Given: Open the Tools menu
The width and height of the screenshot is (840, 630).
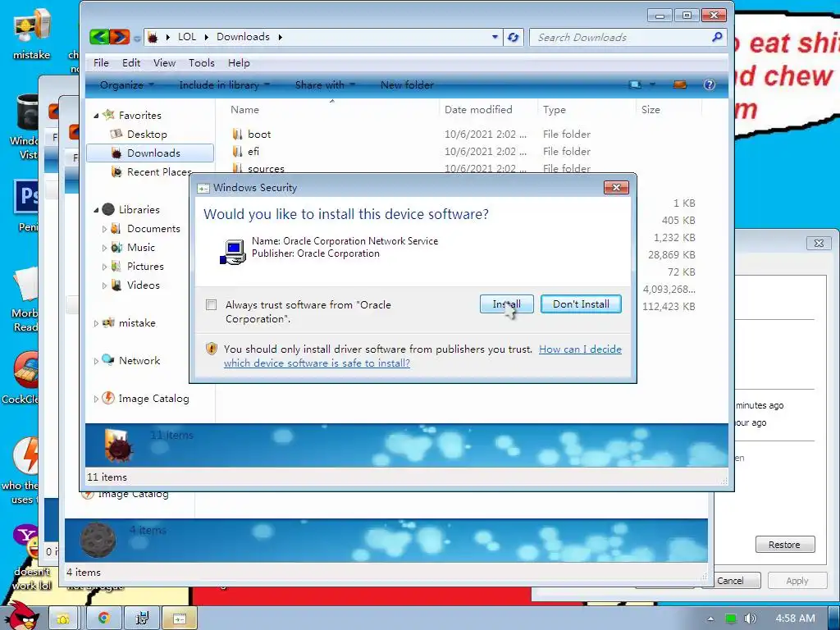Looking at the screenshot, I should tap(202, 63).
